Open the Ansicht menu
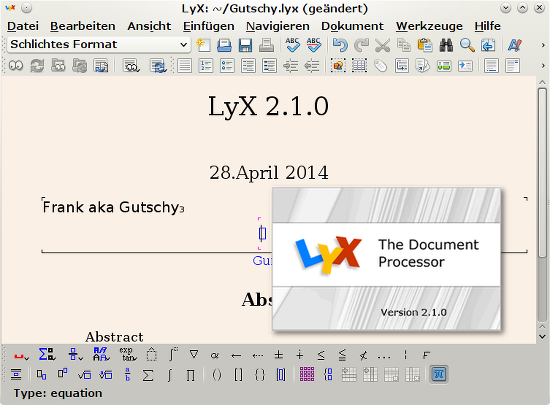The height and width of the screenshot is (405, 550). click(x=149, y=26)
